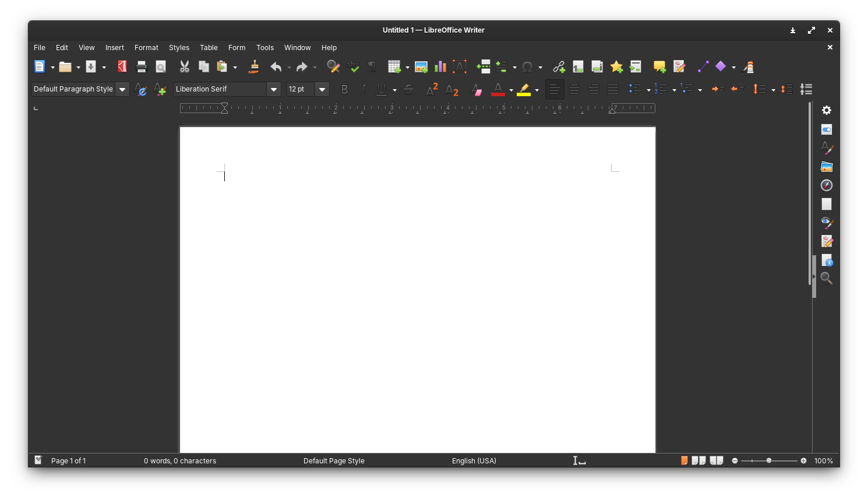The height and width of the screenshot is (503, 868).
Task: Enable an unordered bullet list
Action: [x=635, y=89]
